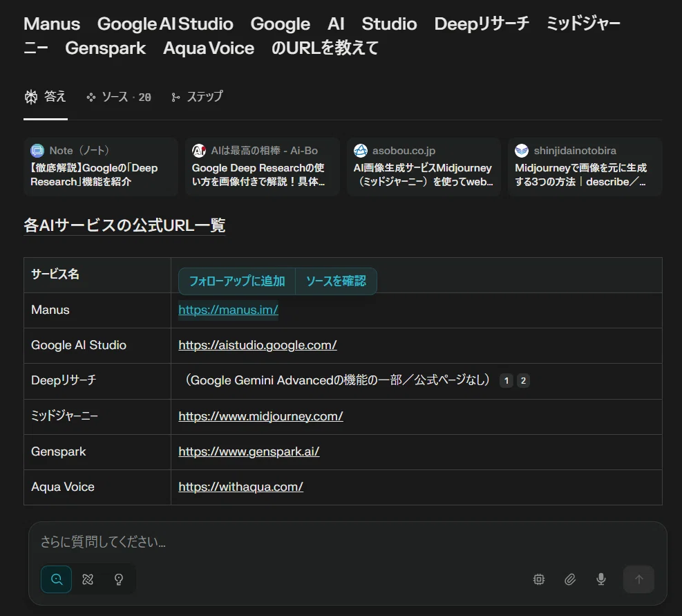This screenshot has height=616, width=682.
Task: Submit query with the up-arrow button
Action: (638, 579)
